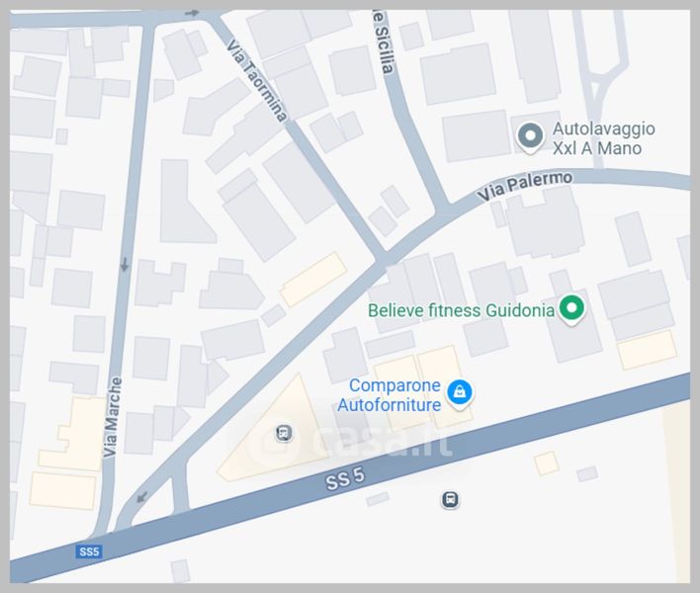700x593 pixels.
Task: Select the bus stop icon south of SS 5
Action: 450,499
